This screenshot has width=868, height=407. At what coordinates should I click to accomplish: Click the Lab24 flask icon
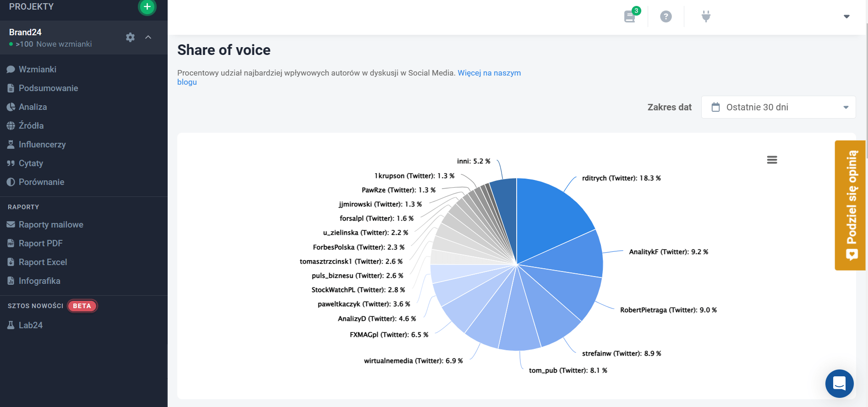[11, 325]
